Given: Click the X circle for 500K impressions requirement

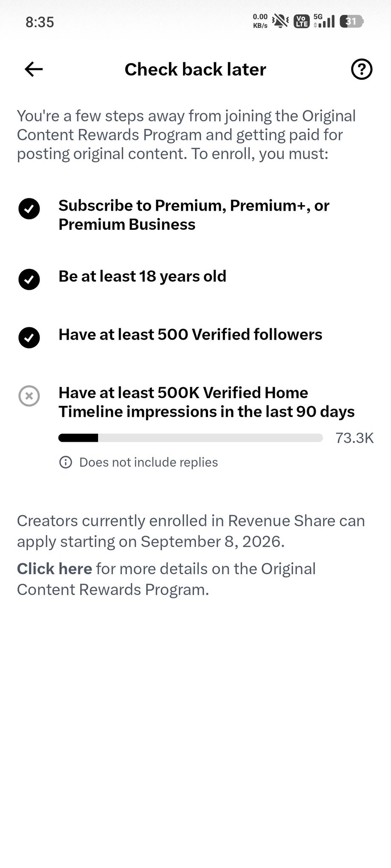Looking at the screenshot, I should [x=29, y=396].
